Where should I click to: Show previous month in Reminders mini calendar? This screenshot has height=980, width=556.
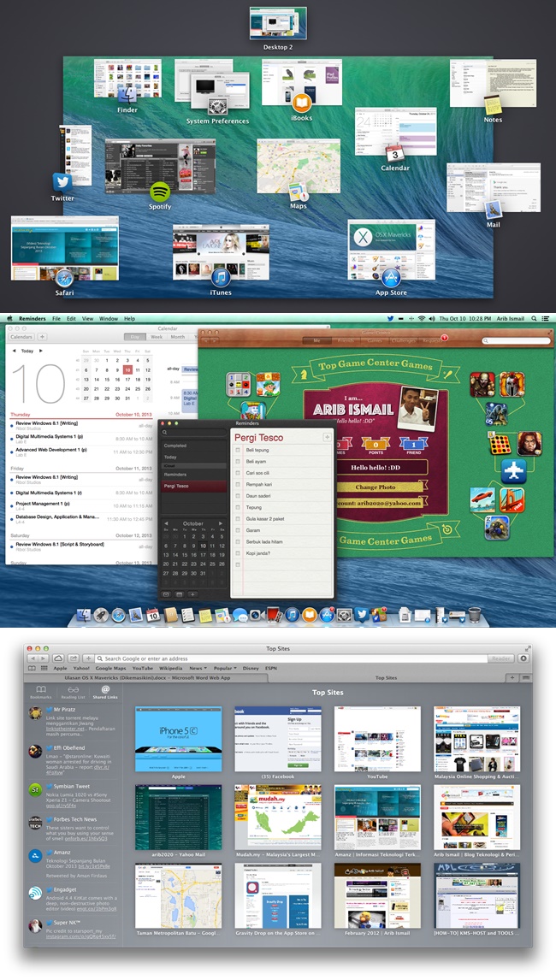(166, 523)
